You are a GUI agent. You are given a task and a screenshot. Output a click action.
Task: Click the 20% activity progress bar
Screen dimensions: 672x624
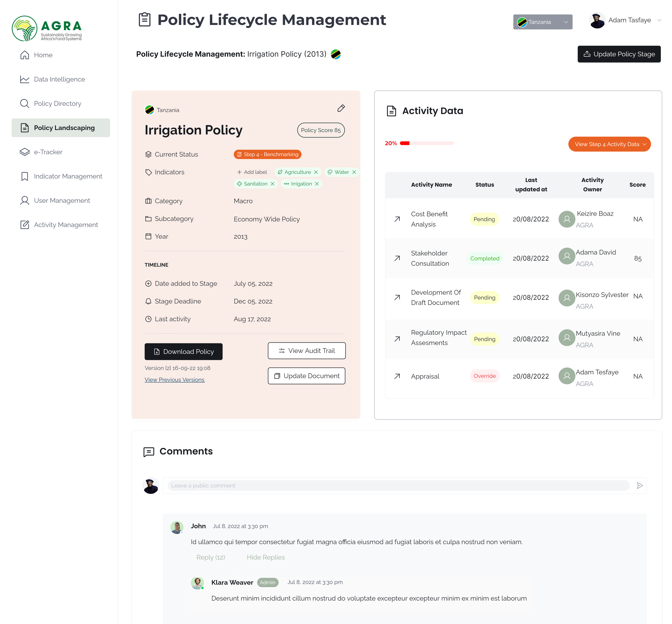click(x=426, y=143)
